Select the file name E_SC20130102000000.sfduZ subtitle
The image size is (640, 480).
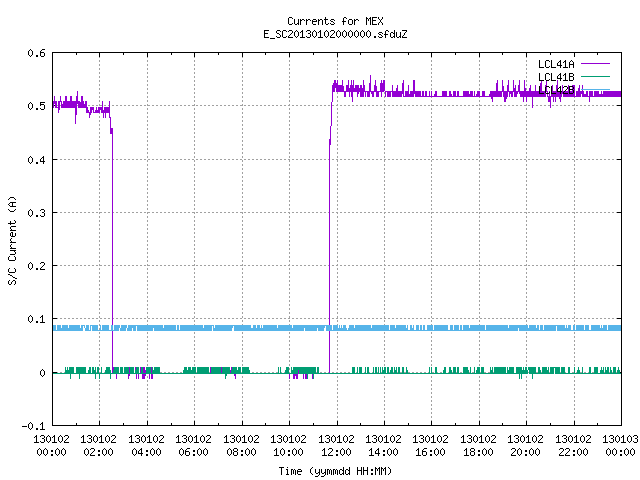(x=335, y=34)
